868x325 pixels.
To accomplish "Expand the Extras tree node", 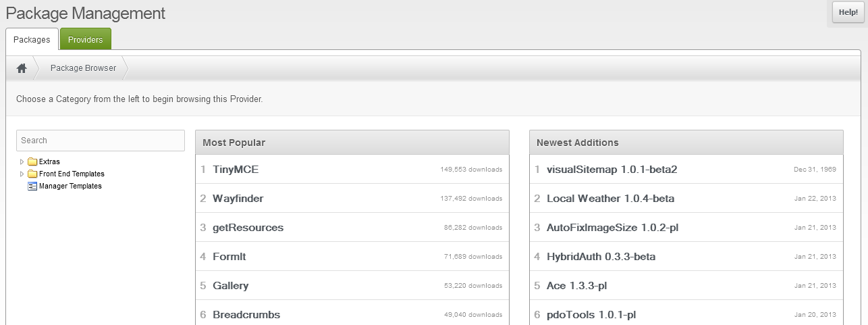I will [x=22, y=162].
